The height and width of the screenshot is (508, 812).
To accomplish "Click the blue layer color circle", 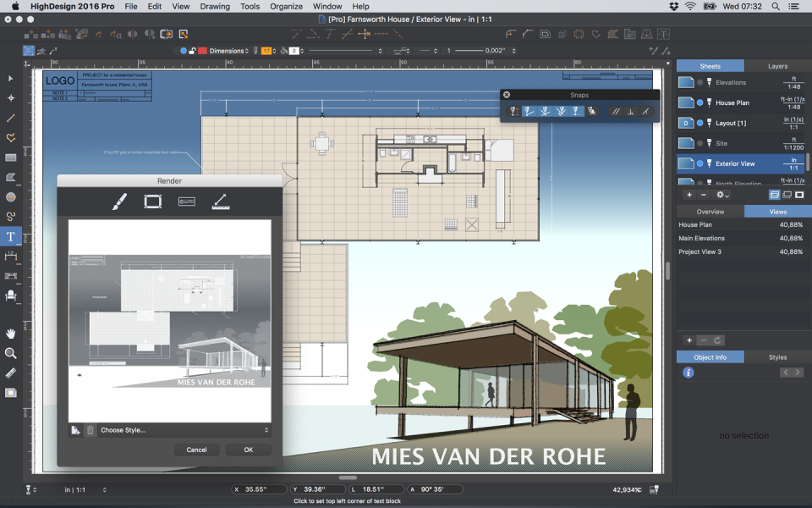I will [x=184, y=51].
